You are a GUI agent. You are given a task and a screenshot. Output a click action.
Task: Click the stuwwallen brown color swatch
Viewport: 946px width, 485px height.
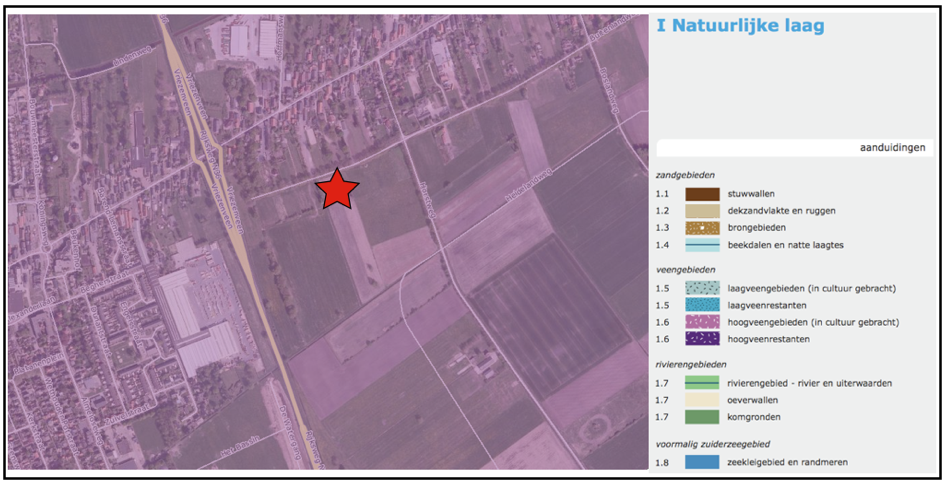point(702,194)
